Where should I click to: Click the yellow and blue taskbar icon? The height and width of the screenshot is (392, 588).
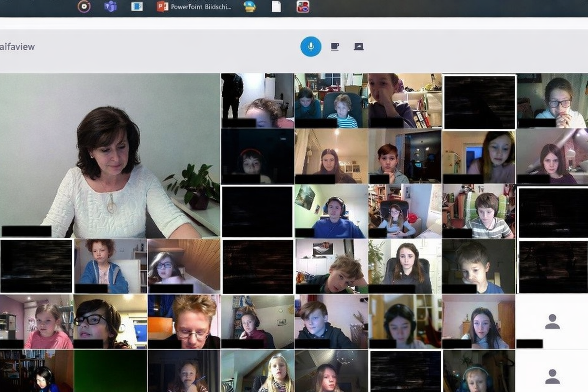coord(250,7)
